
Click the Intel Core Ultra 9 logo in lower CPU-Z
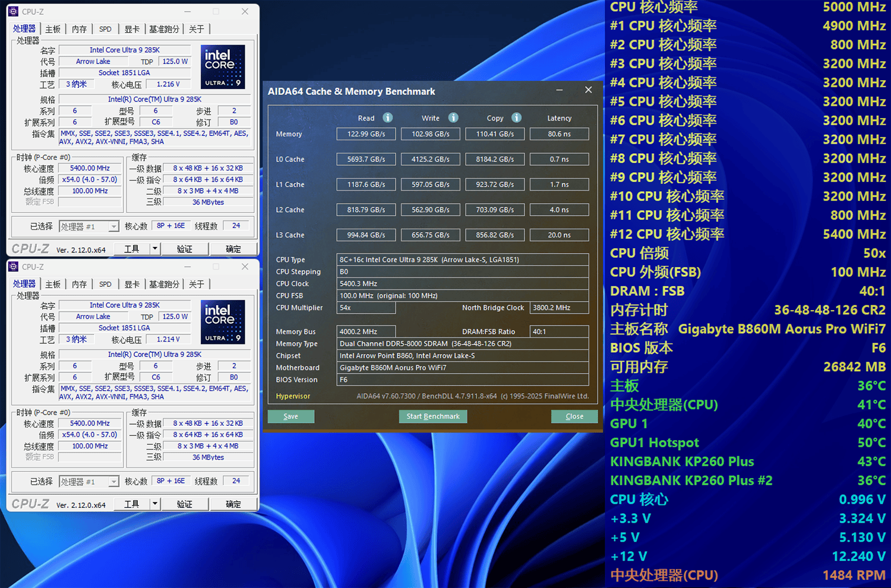[223, 322]
